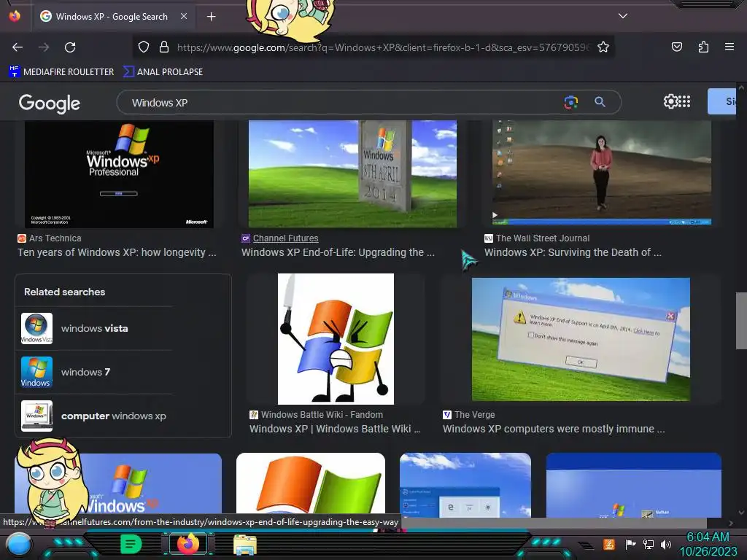Click the Windows Vista orb thumbnail
The height and width of the screenshot is (560, 747).
coord(36,329)
